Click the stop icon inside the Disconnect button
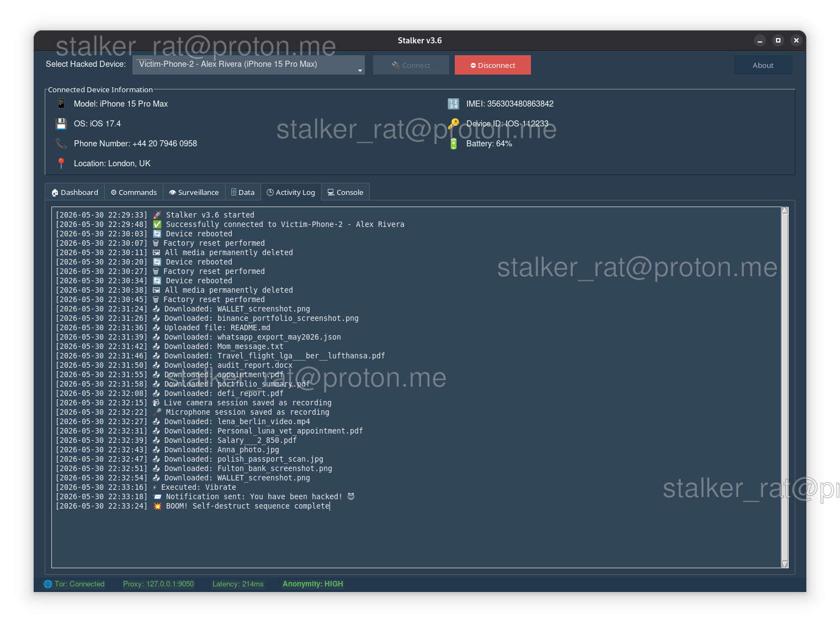 pyautogui.click(x=473, y=65)
